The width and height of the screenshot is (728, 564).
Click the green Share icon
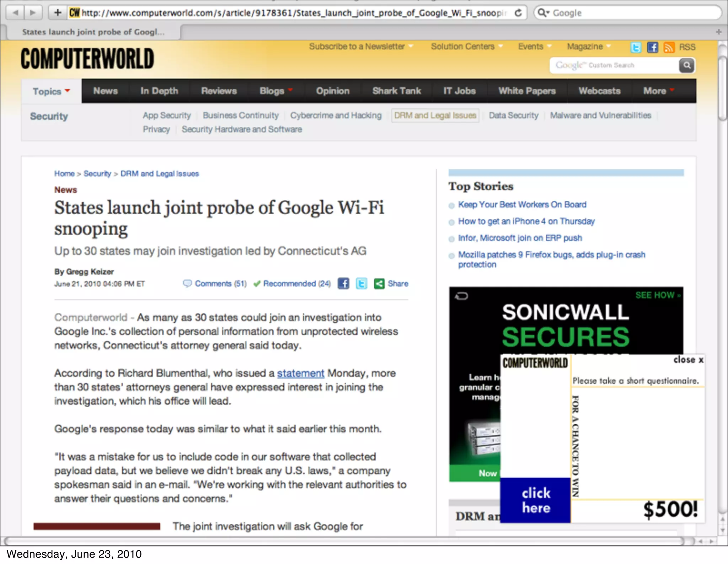[x=379, y=284]
